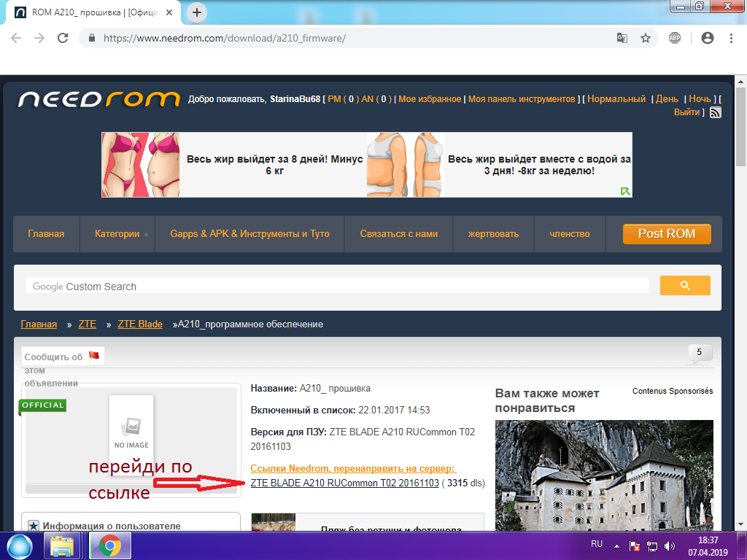Screen dimensions: 747x560
Task: Open ZTE BLADE A210 RUCommon download link
Action: (x=344, y=483)
